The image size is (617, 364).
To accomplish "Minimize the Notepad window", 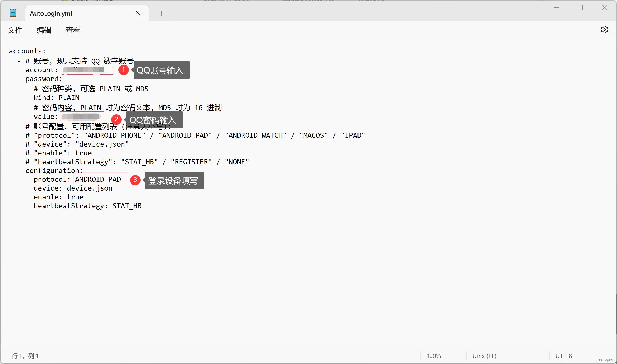I will click(557, 8).
